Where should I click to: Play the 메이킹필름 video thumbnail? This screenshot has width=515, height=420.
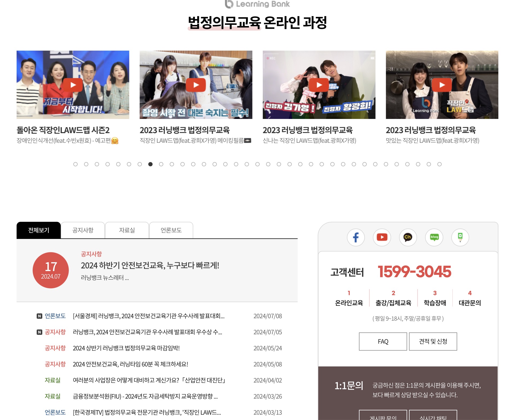click(196, 85)
